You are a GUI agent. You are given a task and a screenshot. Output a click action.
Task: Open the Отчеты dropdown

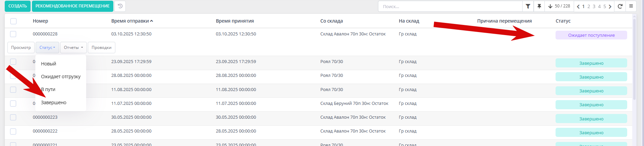tap(73, 48)
